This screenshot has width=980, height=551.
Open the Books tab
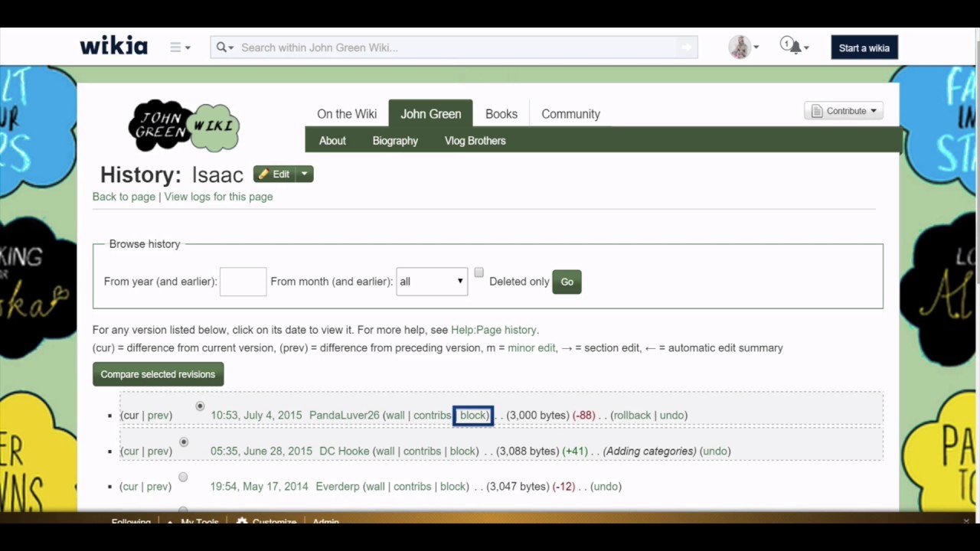coord(501,114)
